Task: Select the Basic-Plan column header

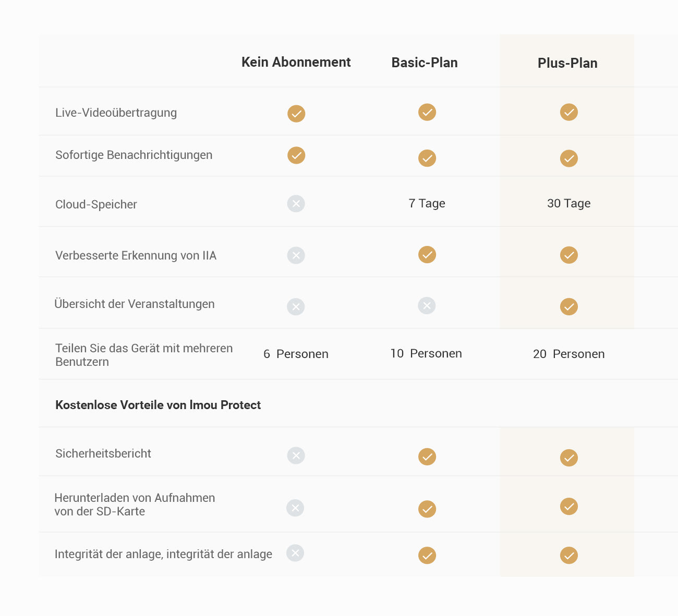Action: coord(425,63)
